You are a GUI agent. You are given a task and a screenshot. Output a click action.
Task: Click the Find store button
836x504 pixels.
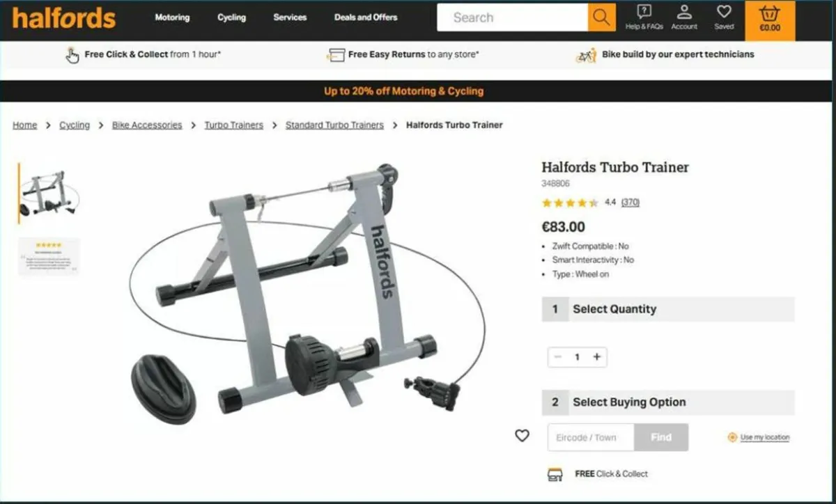point(661,437)
